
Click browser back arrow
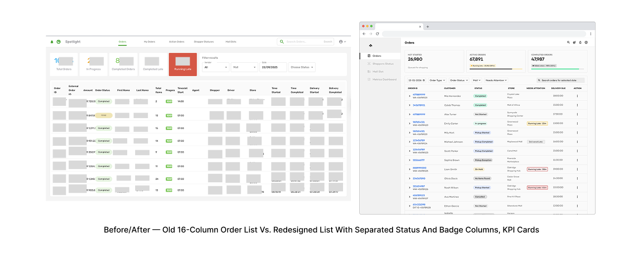364,34
